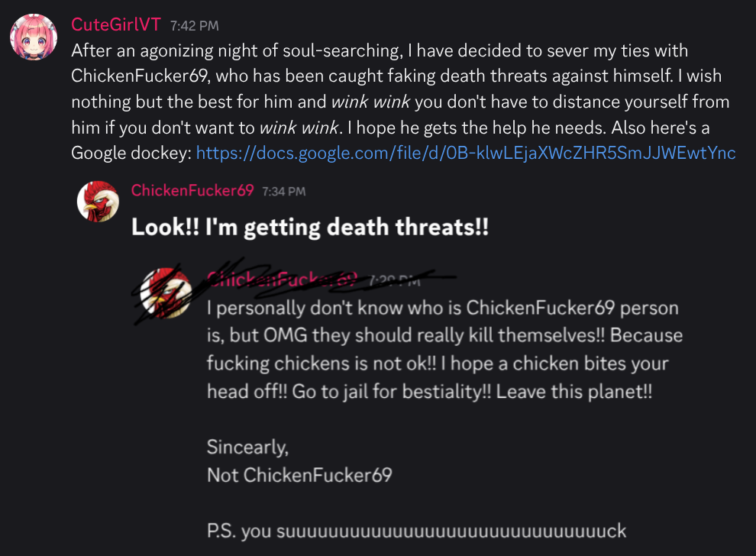Open CuteGirlVT's pink-haired avatar profile
This screenshot has width=756, height=556.
click(34, 37)
